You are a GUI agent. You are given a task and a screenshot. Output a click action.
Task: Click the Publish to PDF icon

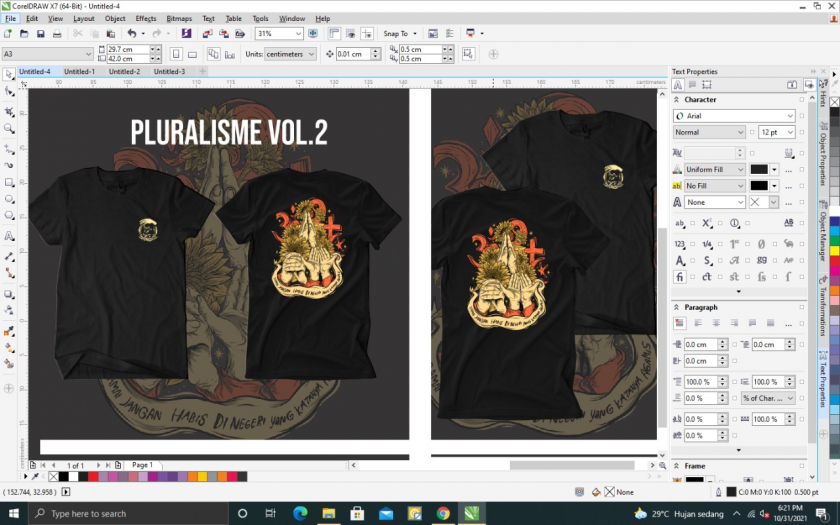(x=240, y=33)
